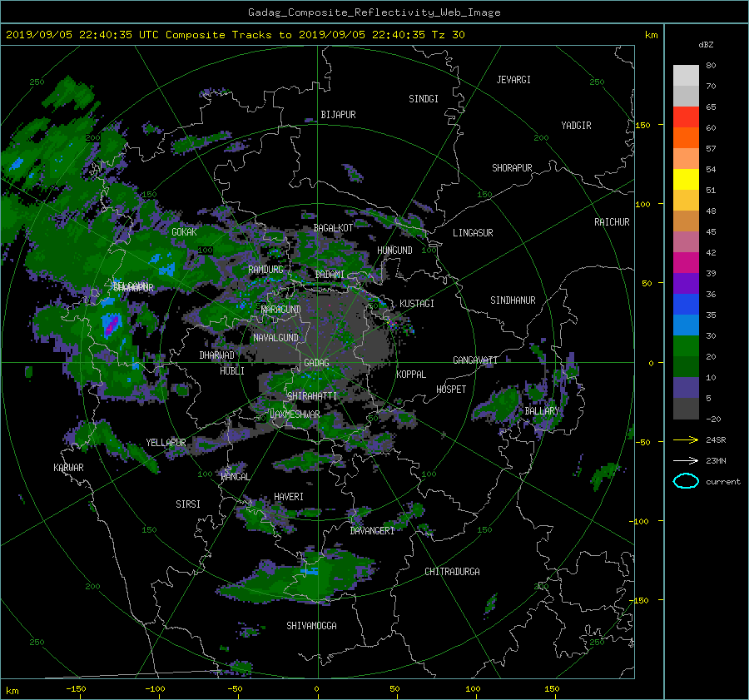Click the 'km' unit label at bottom-left
Image resolution: width=749 pixels, height=700 pixels.
[x=12, y=691]
